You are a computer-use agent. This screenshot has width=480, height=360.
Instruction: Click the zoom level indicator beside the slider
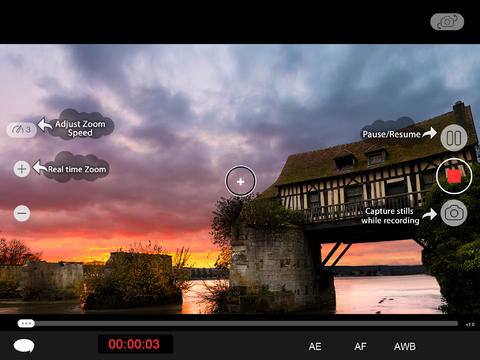pos(470,324)
